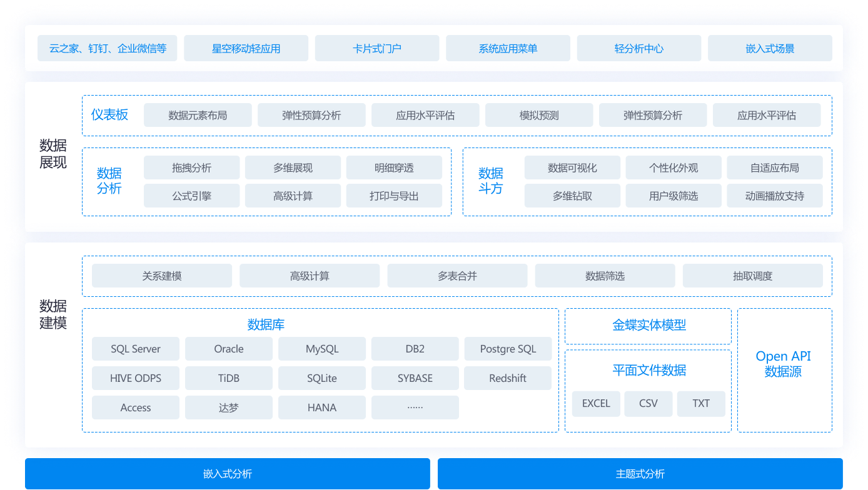Click the Postgre SQL box
This screenshot has height=490, width=868.
[x=508, y=349]
